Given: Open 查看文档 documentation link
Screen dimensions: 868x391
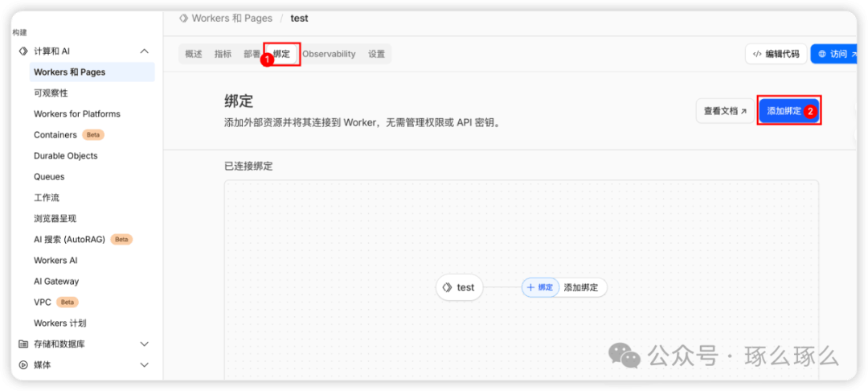Looking at the screenshot, I should click(x=725, y=111).
